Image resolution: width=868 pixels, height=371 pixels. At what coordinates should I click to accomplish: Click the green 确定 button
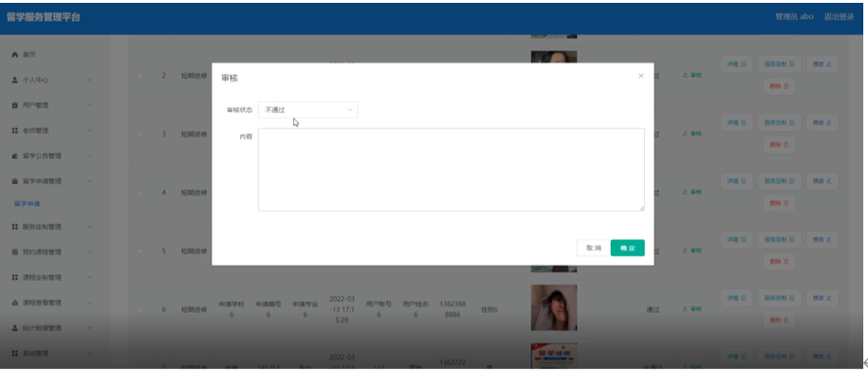pos(628,248)
